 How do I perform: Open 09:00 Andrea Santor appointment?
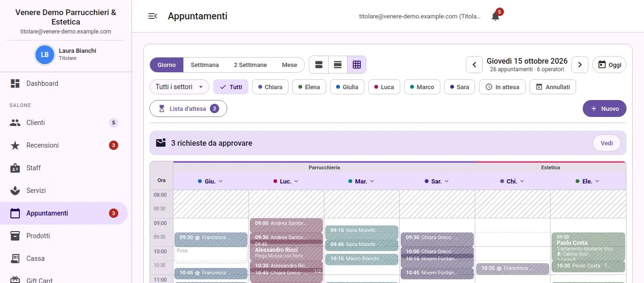[x=286, y=225]
